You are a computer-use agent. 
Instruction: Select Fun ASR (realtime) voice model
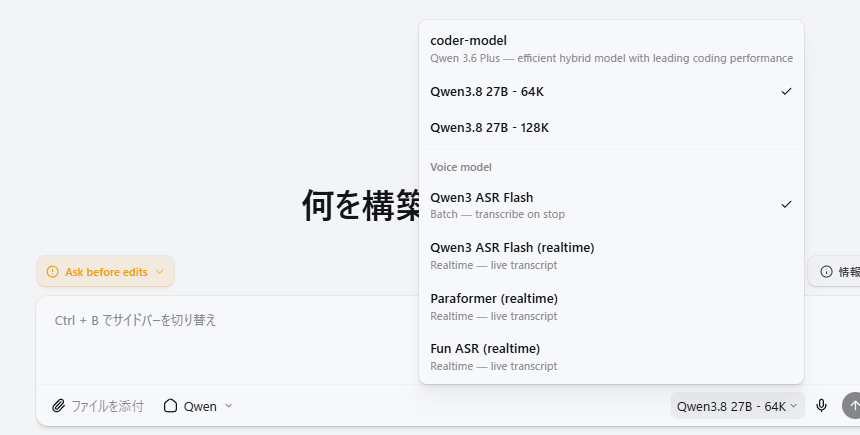[x=611, y=357]
